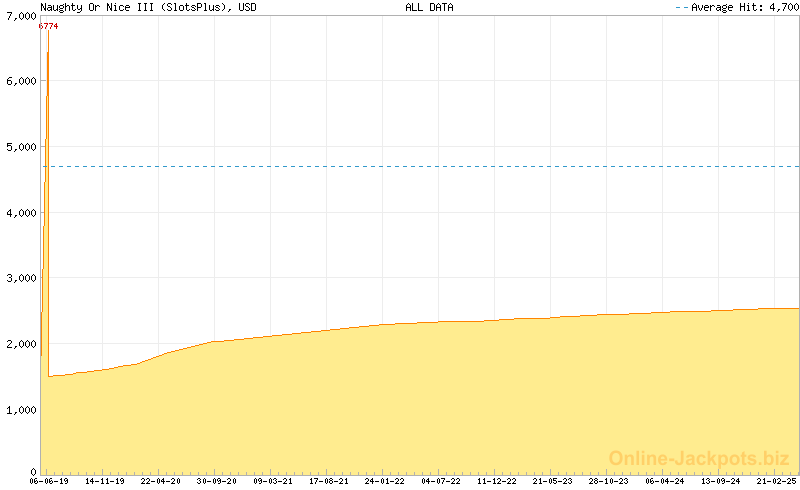
Task: Select the 24-01-22 date label
Action: [x=385, y=481]
